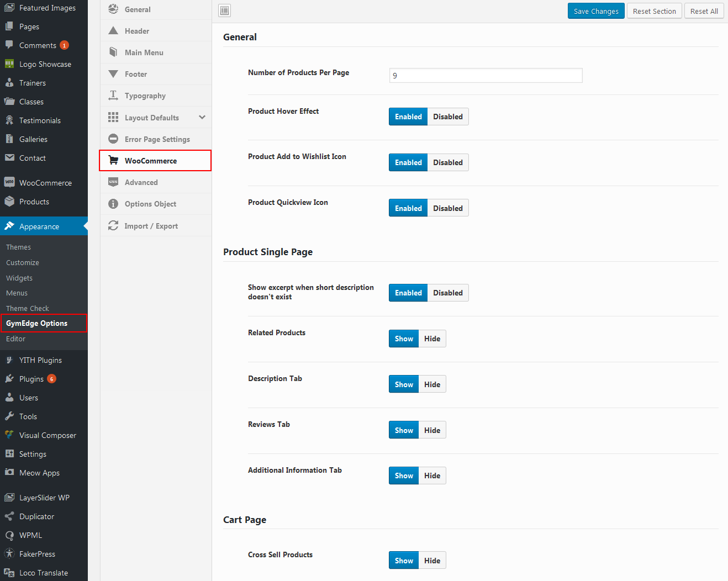Click the Trainers person icon
This screenshot has height=581, width=728.
9,83
